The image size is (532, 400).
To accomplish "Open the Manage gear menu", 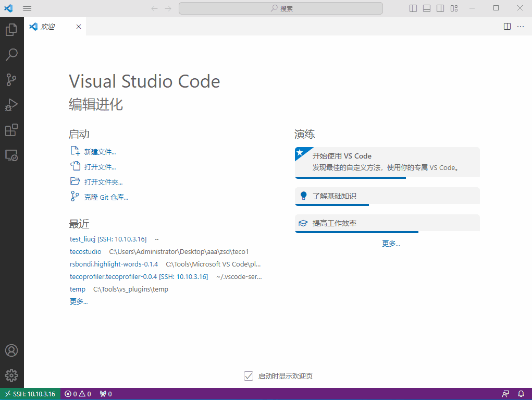I will click(11, 375).
